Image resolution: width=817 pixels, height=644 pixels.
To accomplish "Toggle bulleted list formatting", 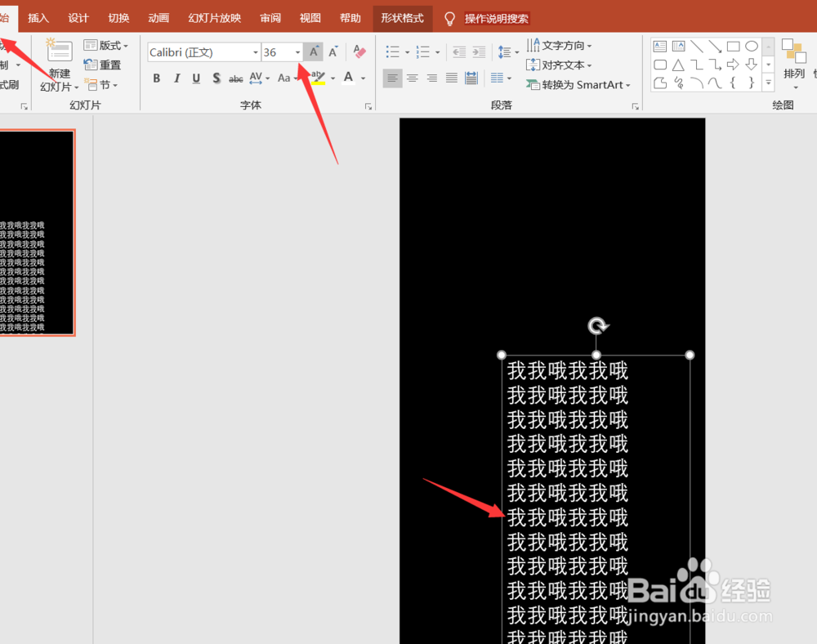I will pyautogui.click(x=392, y=51).
